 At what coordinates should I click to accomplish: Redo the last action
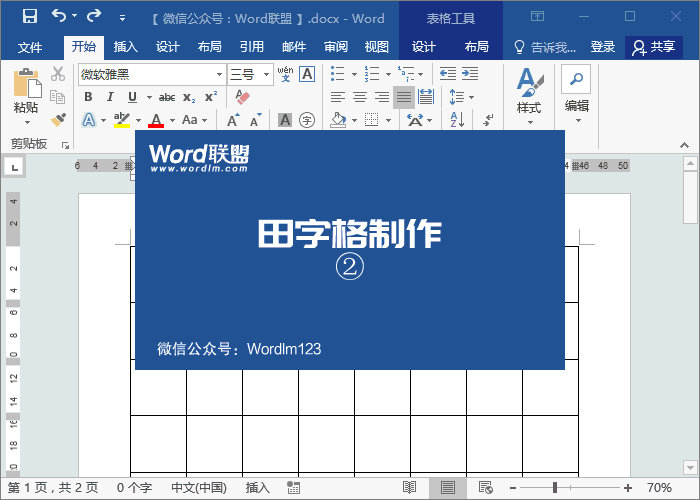(94, 16)
